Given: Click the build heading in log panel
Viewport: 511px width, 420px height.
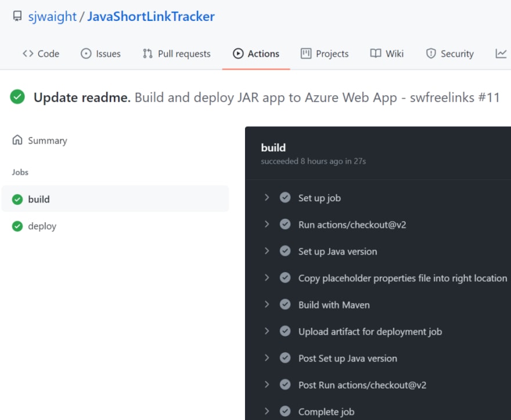Looking at the screenshot, I should pyautogui.click(x=273, y=147).
